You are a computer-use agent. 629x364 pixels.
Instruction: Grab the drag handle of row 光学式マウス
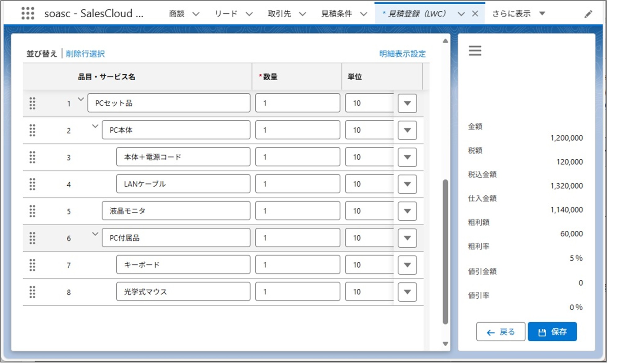(x=32, y=291)
